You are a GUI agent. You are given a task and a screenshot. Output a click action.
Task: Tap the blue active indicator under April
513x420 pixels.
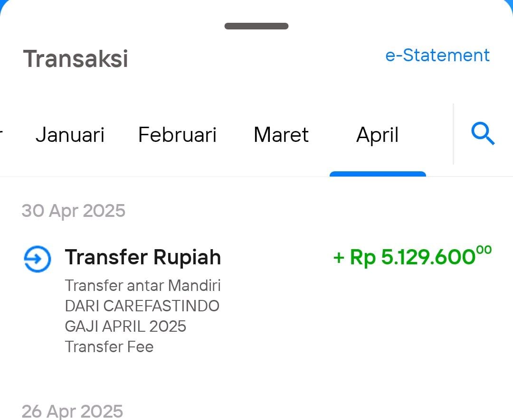tap(378, 174)
